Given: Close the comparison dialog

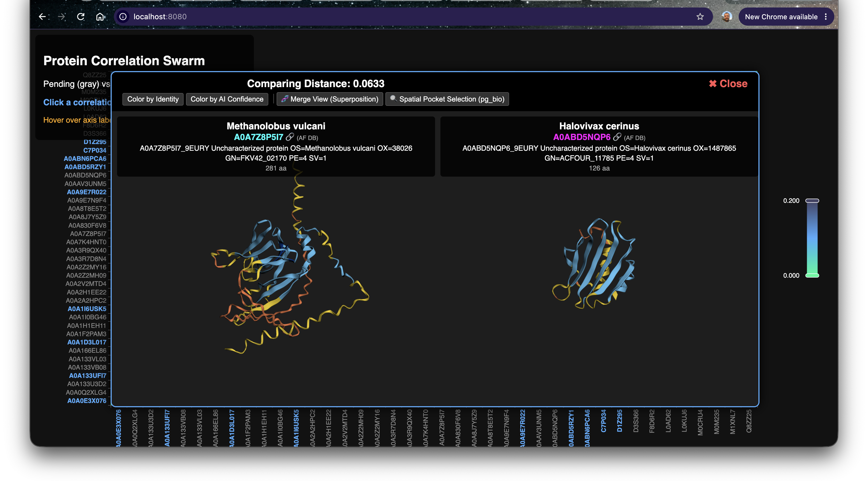Looking at the screenshot, I should [x=728, y=84].
